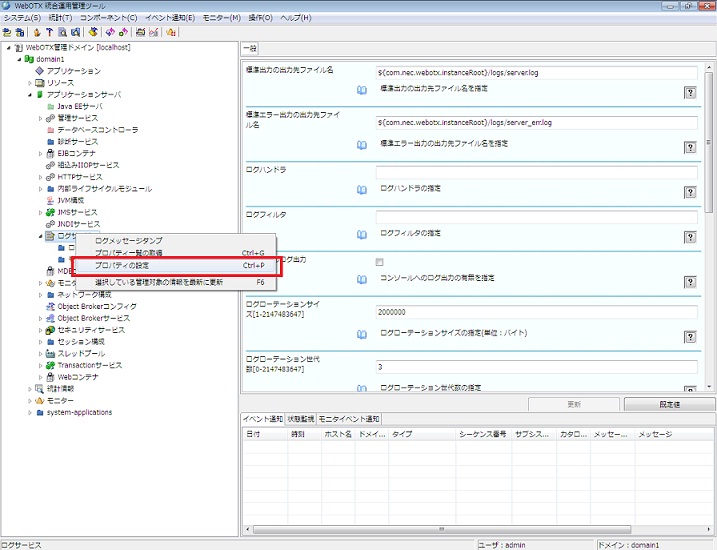The image size is (717, 550).
Task: Choose ログメッセージダンプ from context menu
Action: coord(176,240)
